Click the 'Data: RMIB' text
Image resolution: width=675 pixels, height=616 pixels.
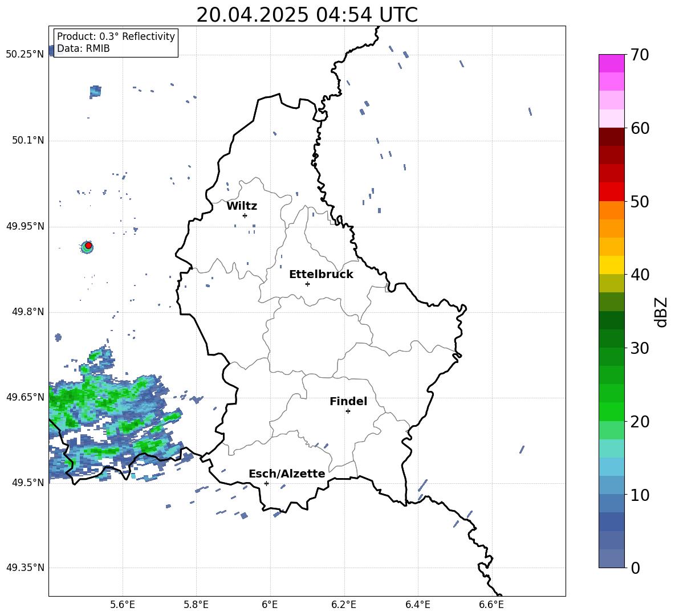[x=83, y=48]
